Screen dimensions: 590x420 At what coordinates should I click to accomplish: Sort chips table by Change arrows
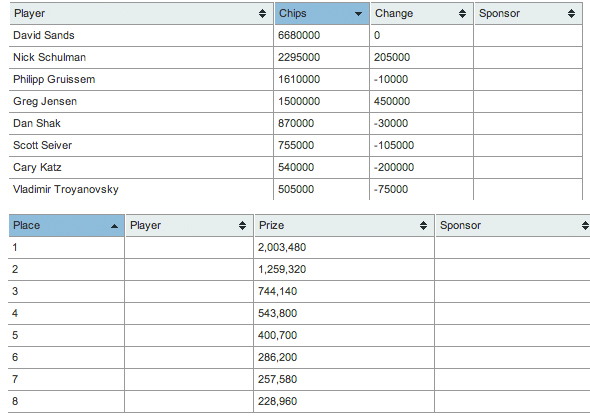(x=462, y=14)
